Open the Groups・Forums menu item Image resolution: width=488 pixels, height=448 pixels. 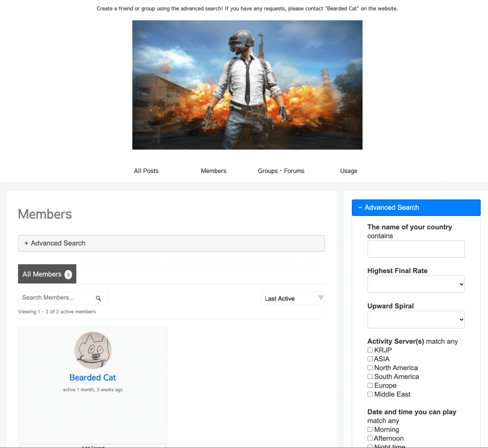click(x=281, y=171)
